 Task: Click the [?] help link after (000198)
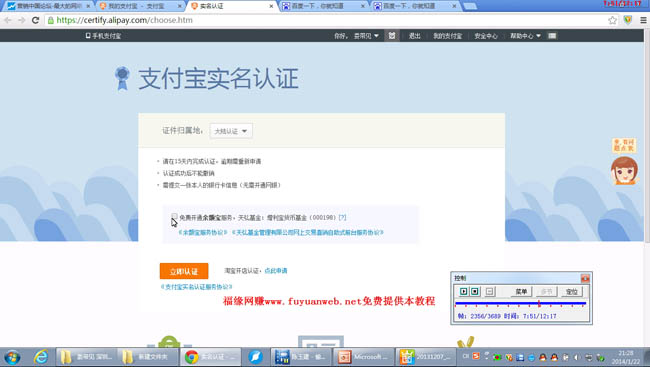tap(342, 217)
